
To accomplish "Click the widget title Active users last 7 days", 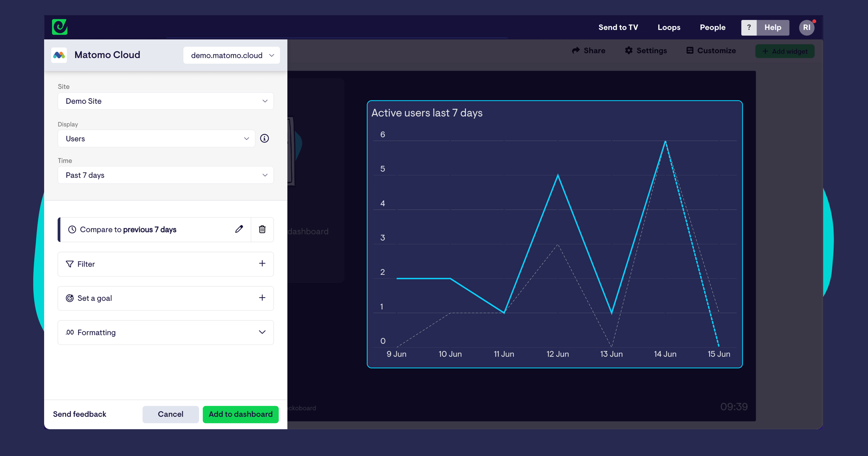I will (427, 113).
